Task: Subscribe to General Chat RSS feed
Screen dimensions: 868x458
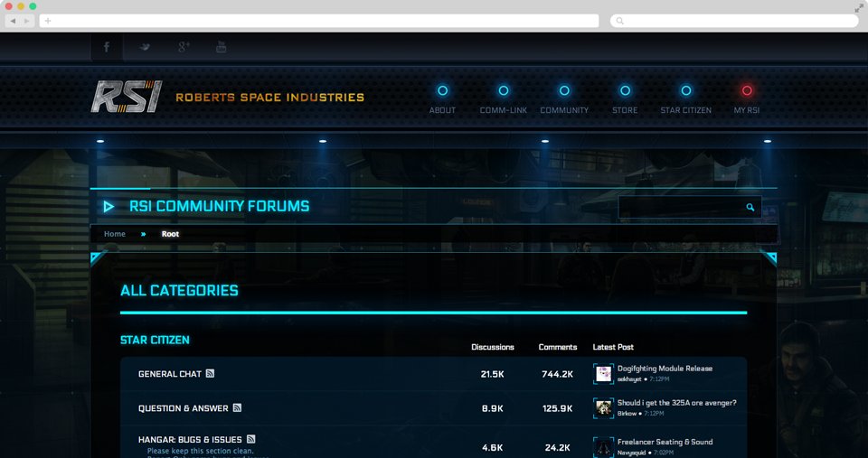Action: [210, 373]
